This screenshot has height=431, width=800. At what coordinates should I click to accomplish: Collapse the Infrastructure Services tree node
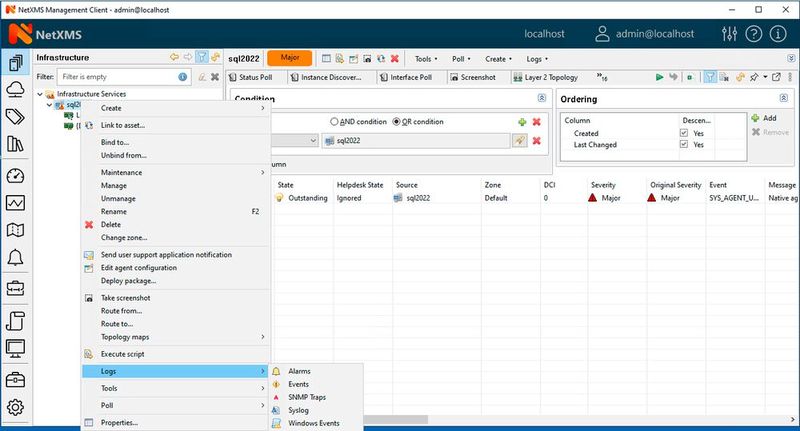tap(40, 94)
